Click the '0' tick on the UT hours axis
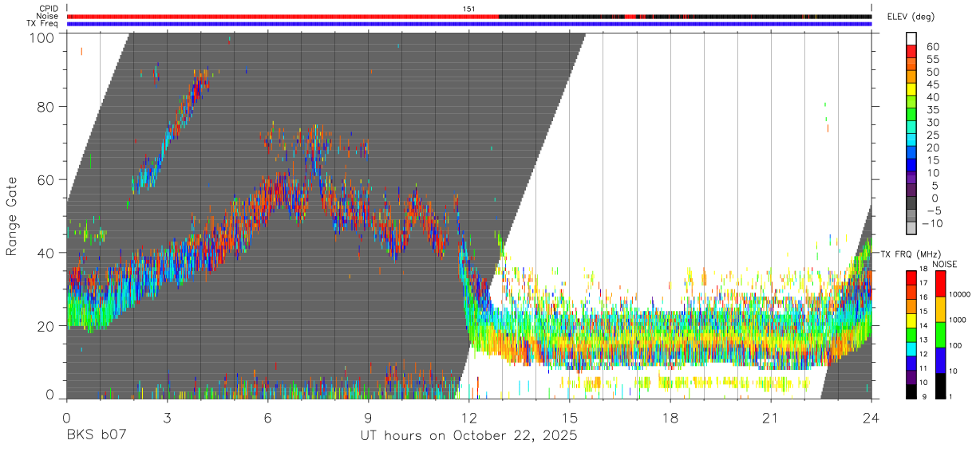Image resolution: width=980 pixels, height=452 pixels. pos(66,417)
